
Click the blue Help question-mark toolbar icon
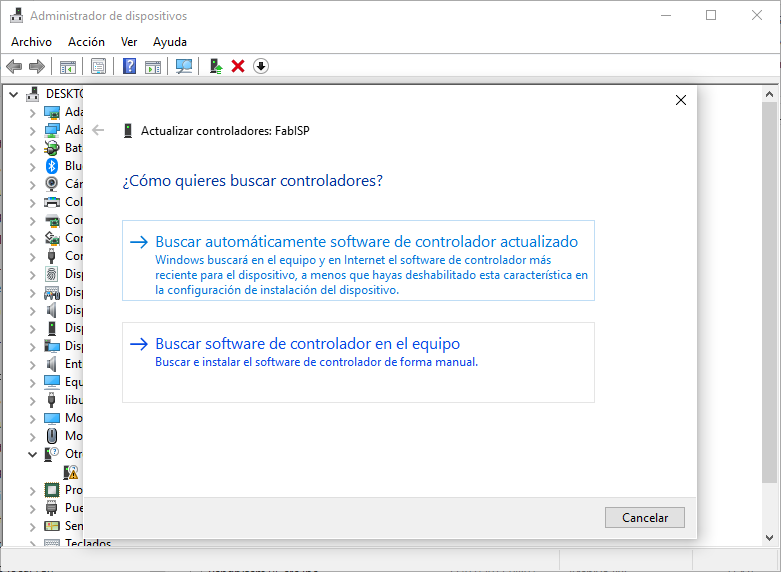[x=130, y=66]
